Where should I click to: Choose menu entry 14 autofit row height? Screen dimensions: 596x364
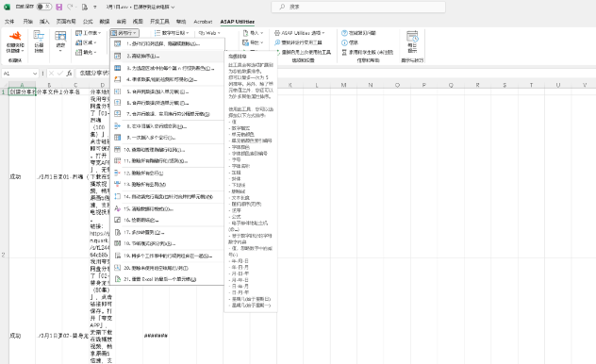pyautogui.click(x=167, y=196)
